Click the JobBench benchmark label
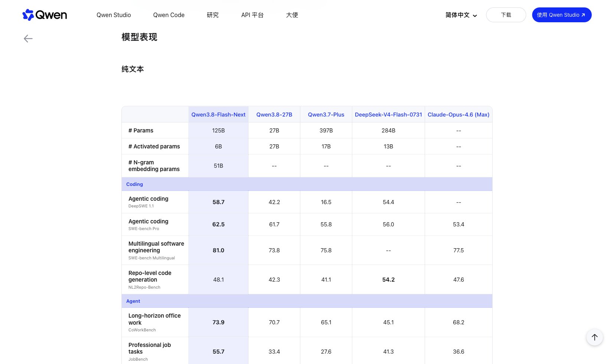The height and width of the screenshot is (364, 614). click(138, 359)
